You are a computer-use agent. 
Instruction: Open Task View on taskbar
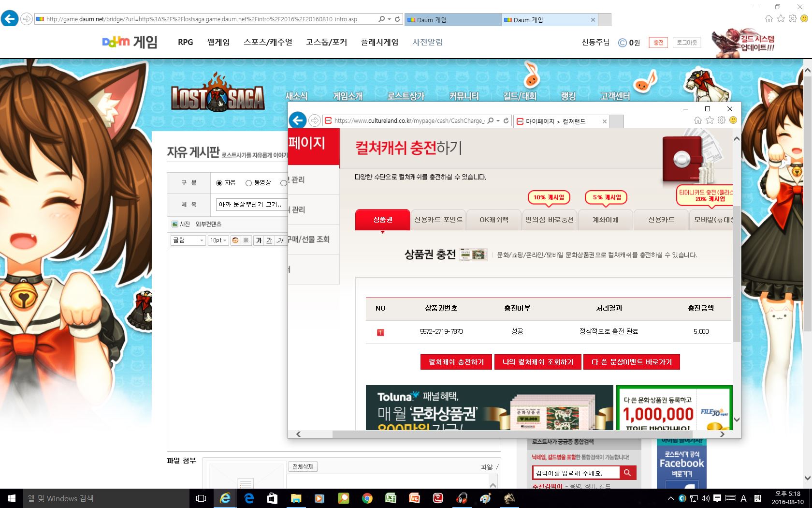[x=201, y=498]
